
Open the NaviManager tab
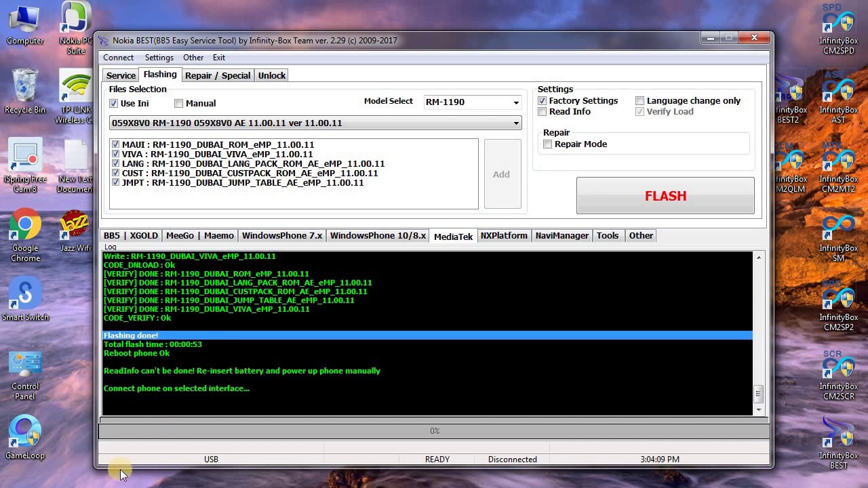[561, 236]
